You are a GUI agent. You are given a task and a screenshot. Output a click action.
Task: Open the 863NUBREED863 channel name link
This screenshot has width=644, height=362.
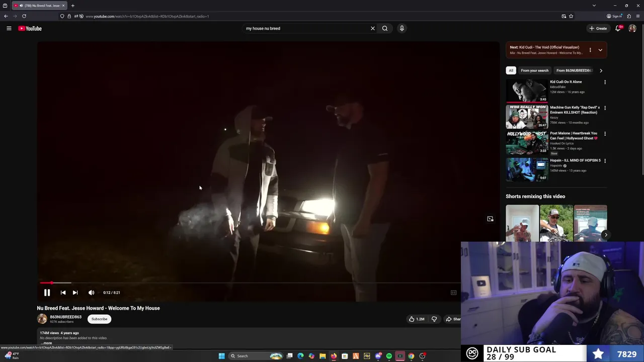[x=65, y=317]
